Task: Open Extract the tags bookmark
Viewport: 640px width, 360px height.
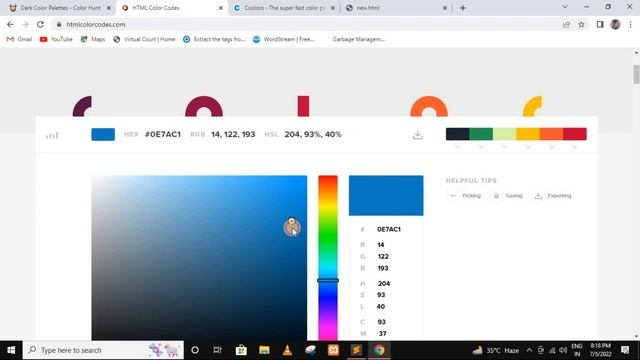Action: point(214,39)
